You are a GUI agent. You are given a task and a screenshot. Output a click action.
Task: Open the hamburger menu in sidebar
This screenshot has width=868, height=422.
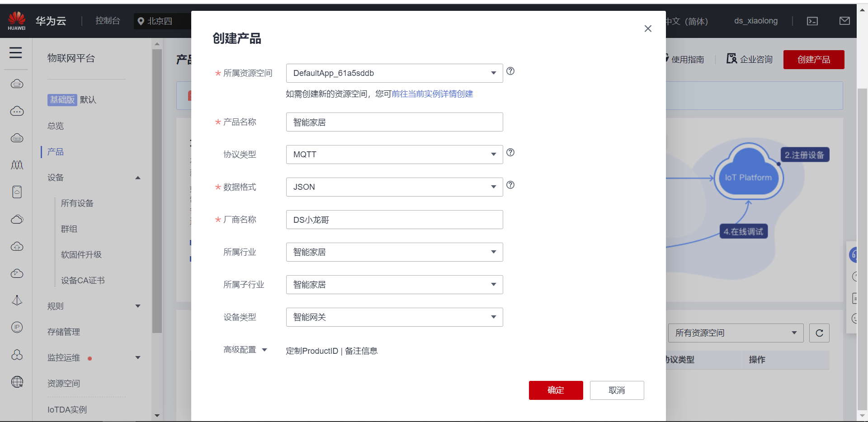[x=16, y=53]
